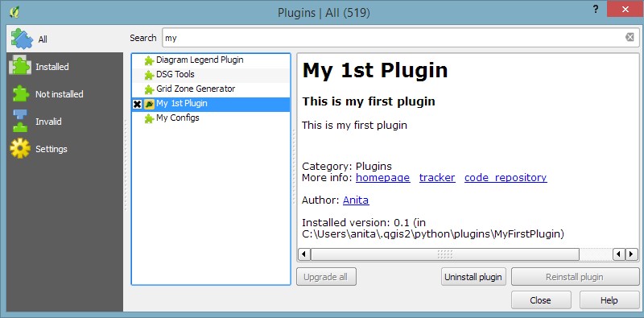The width and height of the screenshot is (644, 318).
Task: Open the plugin homepage link
Action: [x=383, y=177]
